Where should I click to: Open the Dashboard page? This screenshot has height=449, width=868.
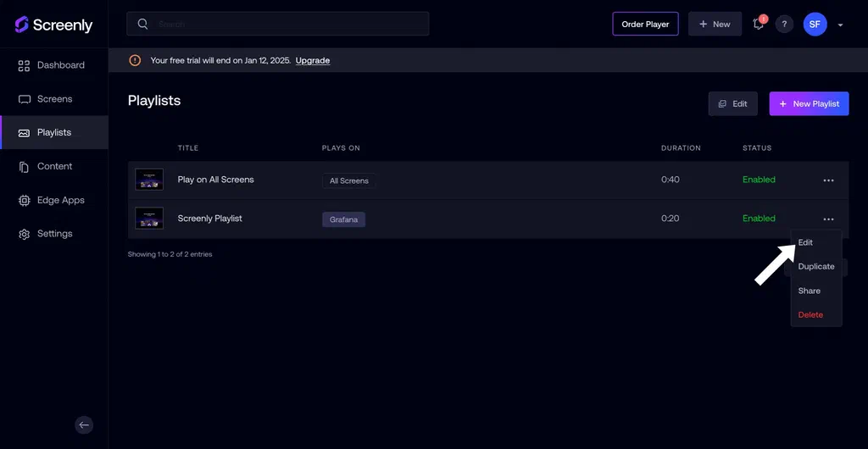53,65
